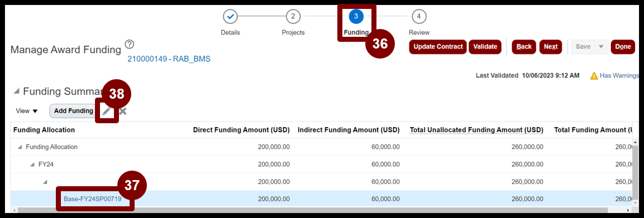Click the Next button
This screenshot has width=644, height=218.
550,47
